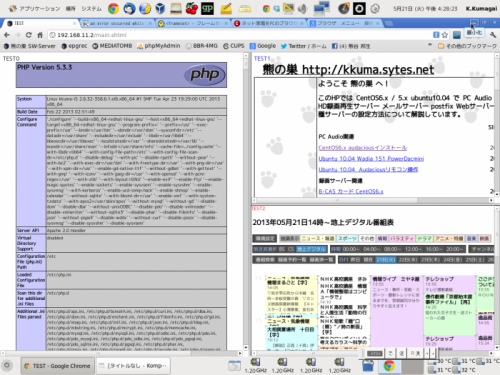Switch to the ブラウザ メニュー tab
The width and height of the screenshot is (500, 375).
tap(345, 23)
